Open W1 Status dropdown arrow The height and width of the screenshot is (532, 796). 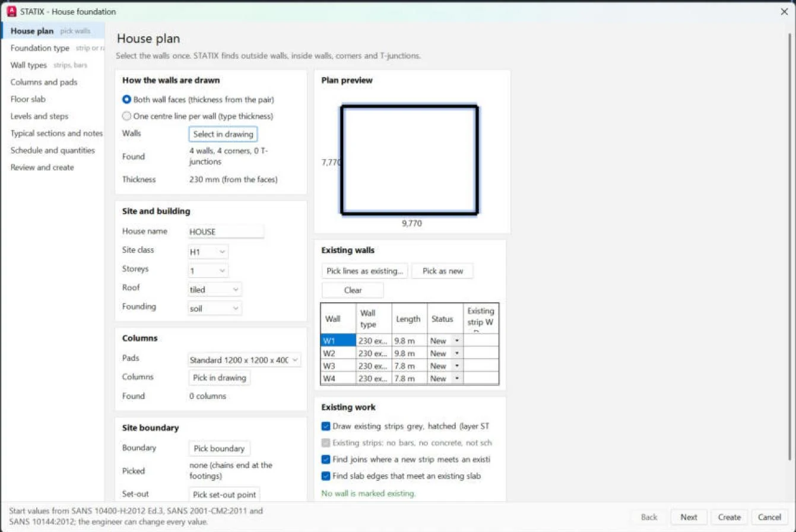(456, 341)
